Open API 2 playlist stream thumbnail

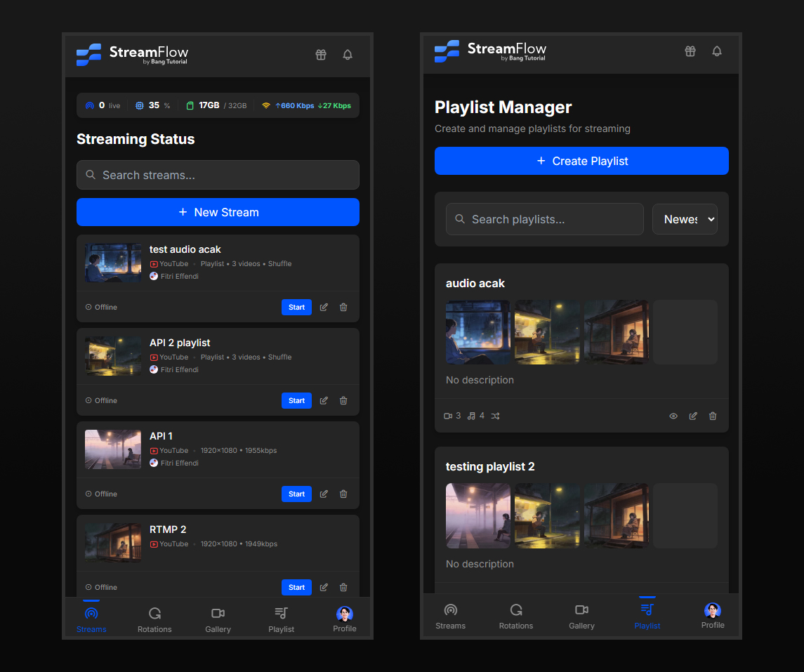pyautogui.click(x=113, y=356)
